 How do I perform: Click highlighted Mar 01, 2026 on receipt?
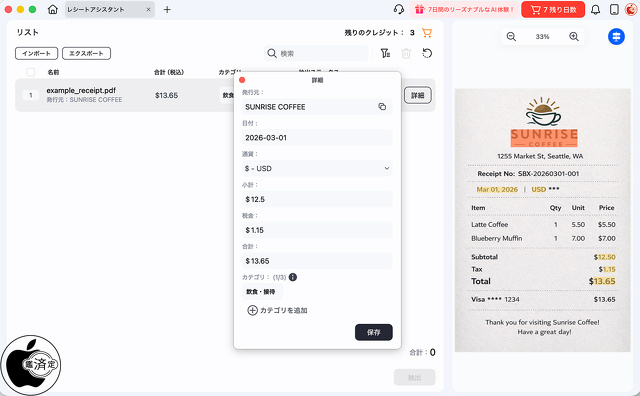(497, 189)
